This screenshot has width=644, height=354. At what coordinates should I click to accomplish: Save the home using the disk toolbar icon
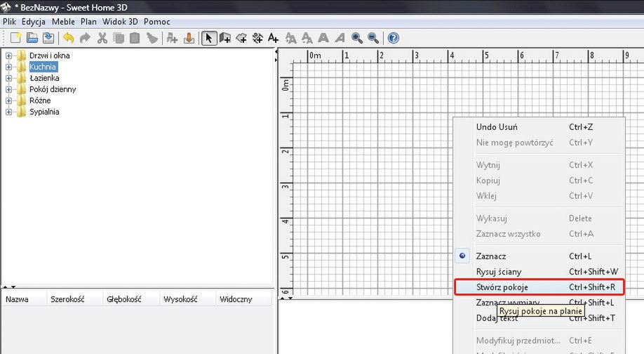(x=48, y=38)
